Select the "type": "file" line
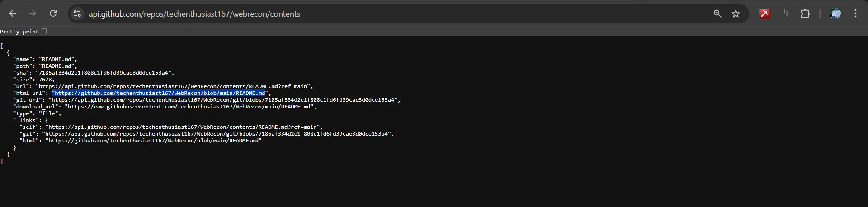This screenshot has height=207, width=868. click(x=37, y=113)
